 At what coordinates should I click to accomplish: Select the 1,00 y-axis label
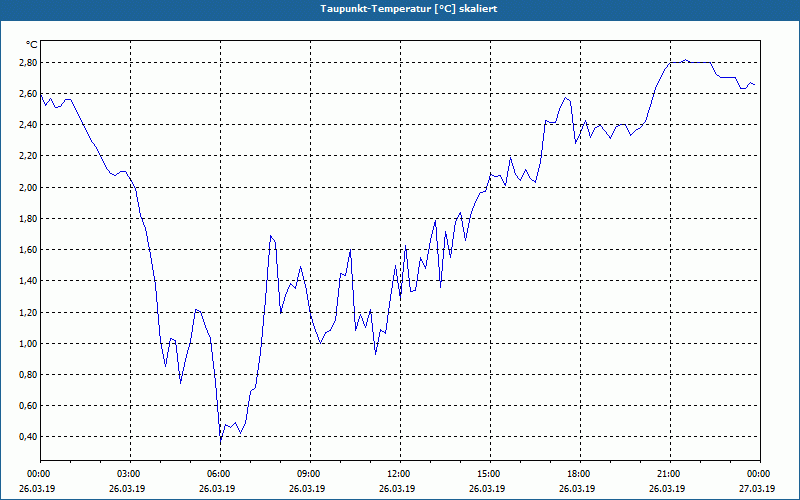[x=29, y=343]
